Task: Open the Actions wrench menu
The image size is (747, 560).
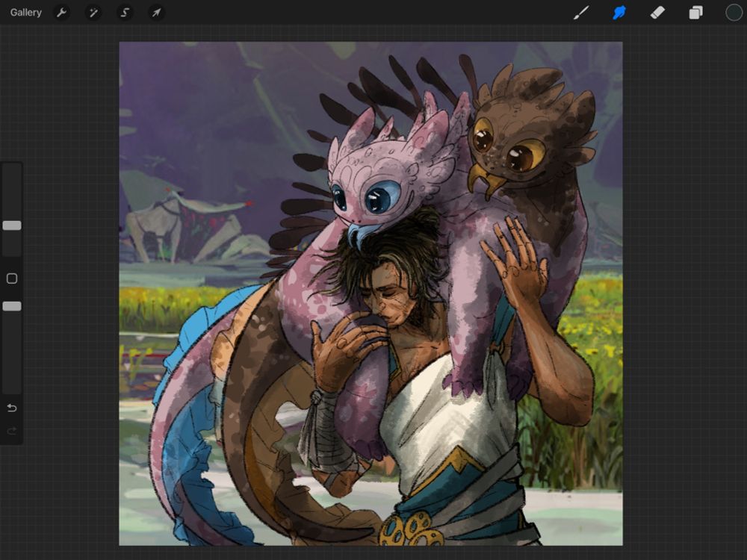Action: pyautogui.click(x=61, y=13)
